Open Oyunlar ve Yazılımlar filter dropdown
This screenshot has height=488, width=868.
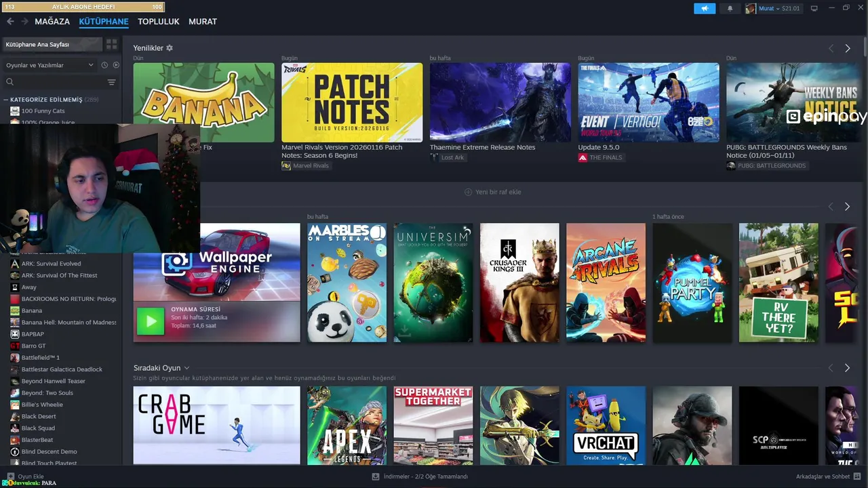coord(50,65)
